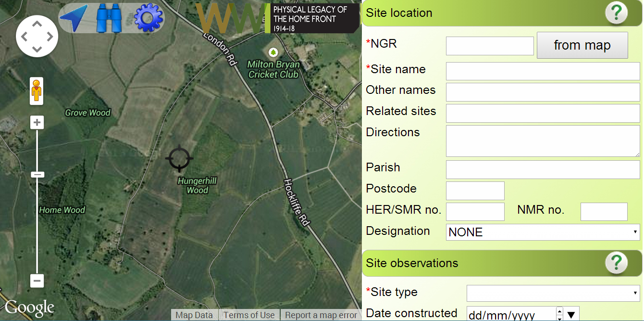Open the Site type dropdown
The height and width of the screenshot is (321, 644).
click(553, 293)
